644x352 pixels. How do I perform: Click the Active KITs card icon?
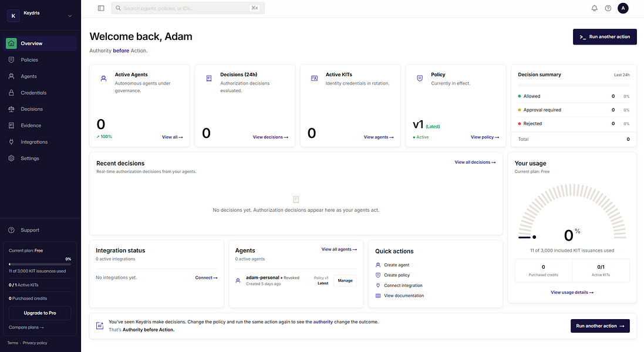click(x=314, y=79)
